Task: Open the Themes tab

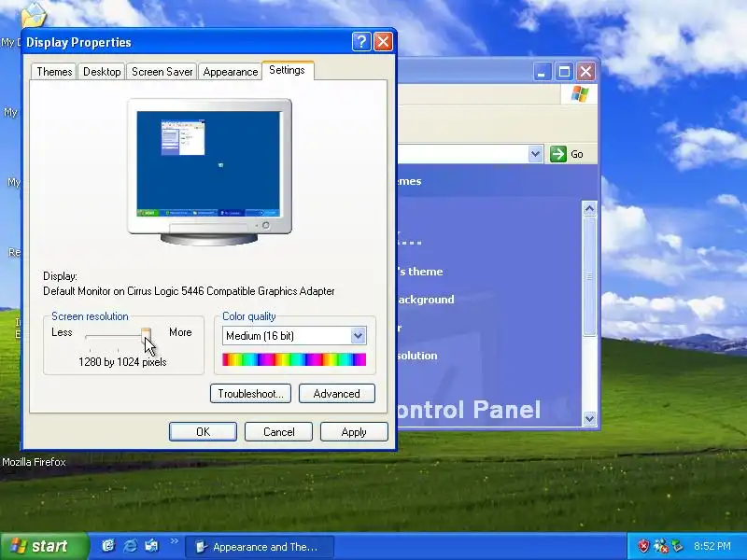Action: [54, 72]
